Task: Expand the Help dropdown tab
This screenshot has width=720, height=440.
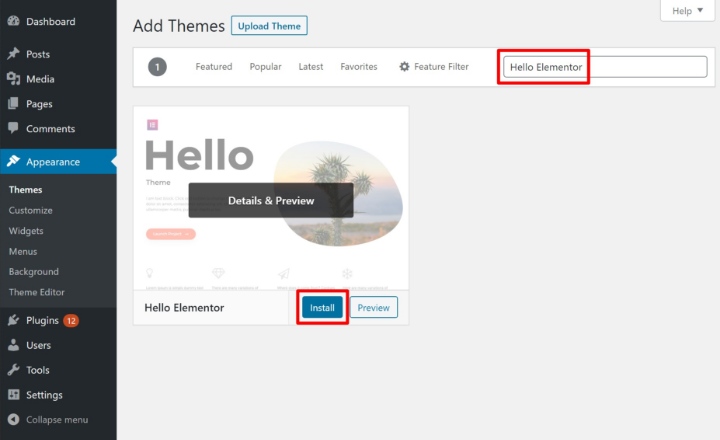Action: [x=688, y=11]
